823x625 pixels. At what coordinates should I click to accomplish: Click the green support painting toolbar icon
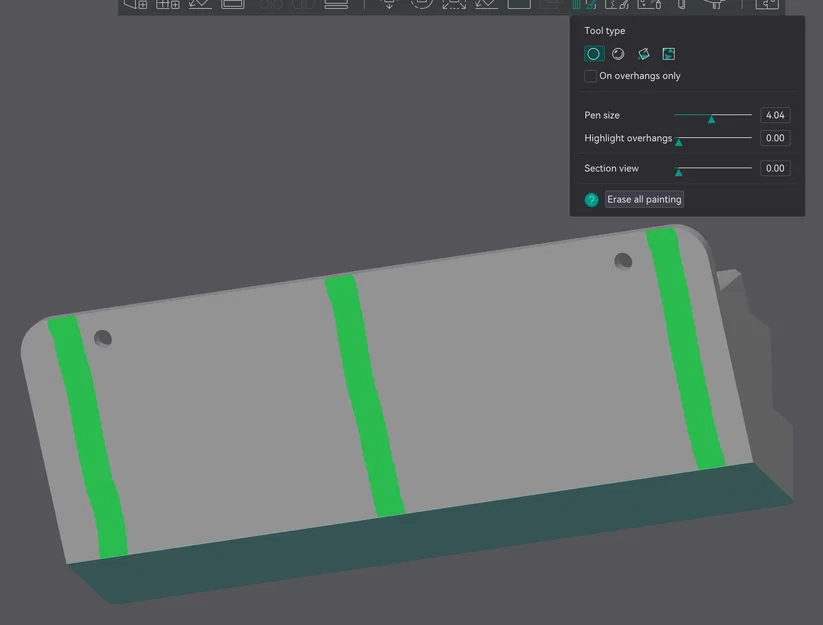[x=584, y=5]
